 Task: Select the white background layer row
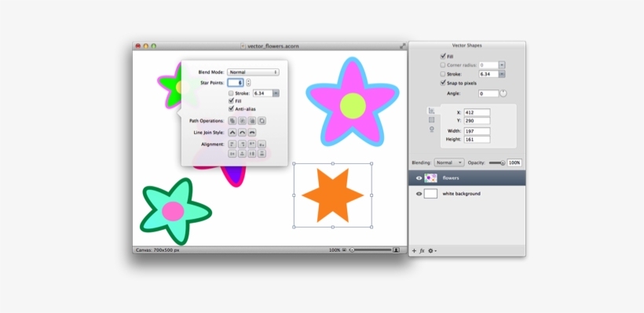pyautogui.click(x=467, y=194)
